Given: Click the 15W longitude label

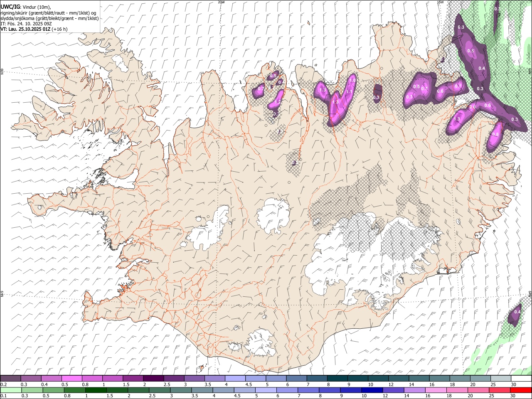Looking at the screenshot, I should 440,2.
